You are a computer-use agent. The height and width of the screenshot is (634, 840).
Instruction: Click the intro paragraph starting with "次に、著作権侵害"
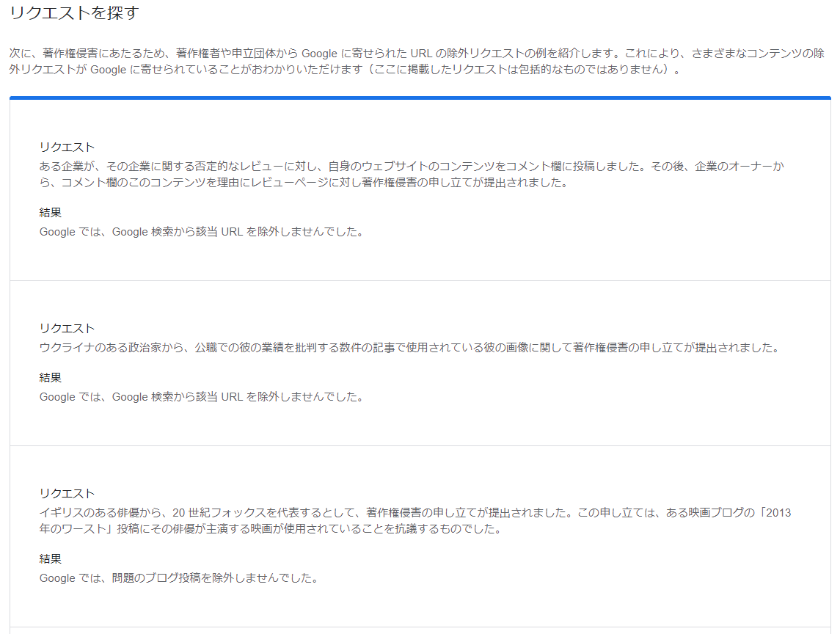pos(411,54)
